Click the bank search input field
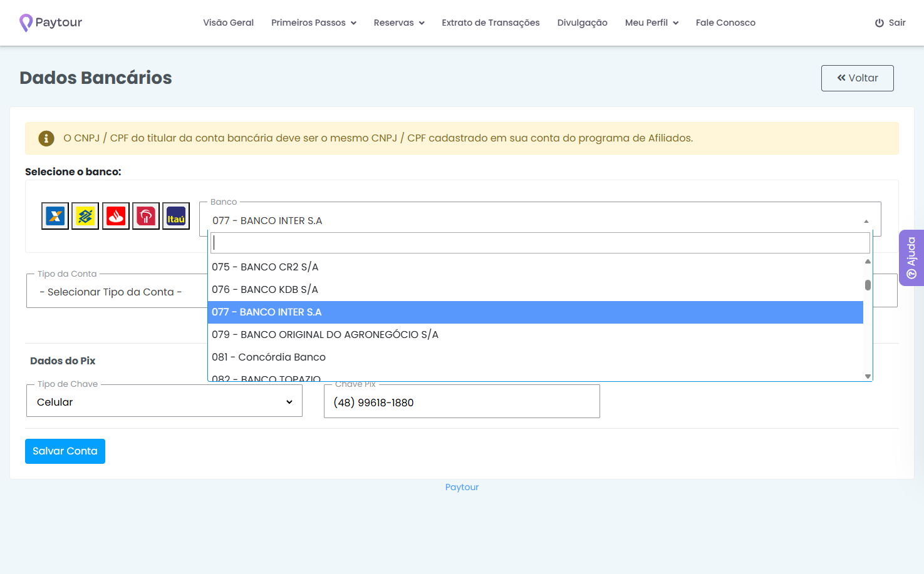The image size is (924, 574). click(540, 243)
